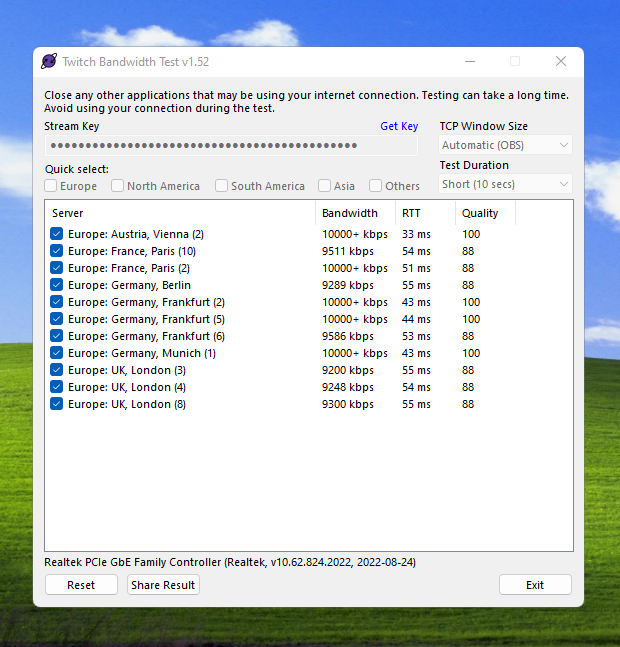Click the Europe: Germany, Berlin server name
Screen dimensions: 620x647
click(129, 285)
